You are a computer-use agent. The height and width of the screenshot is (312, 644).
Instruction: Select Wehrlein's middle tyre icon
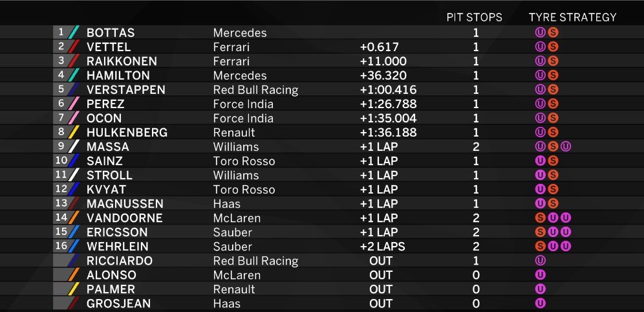pos(553,247)
